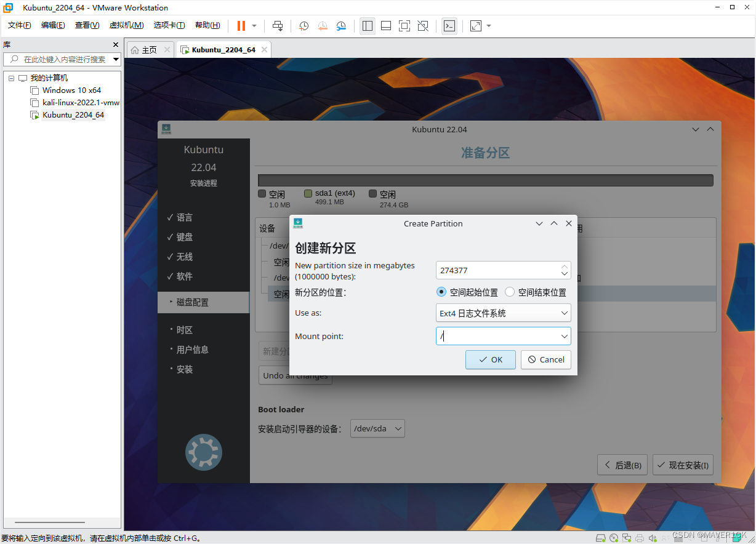Open the 编辑(E) menu
The width and height of the screenshot is (756, 544).
(x=53, y=25)
